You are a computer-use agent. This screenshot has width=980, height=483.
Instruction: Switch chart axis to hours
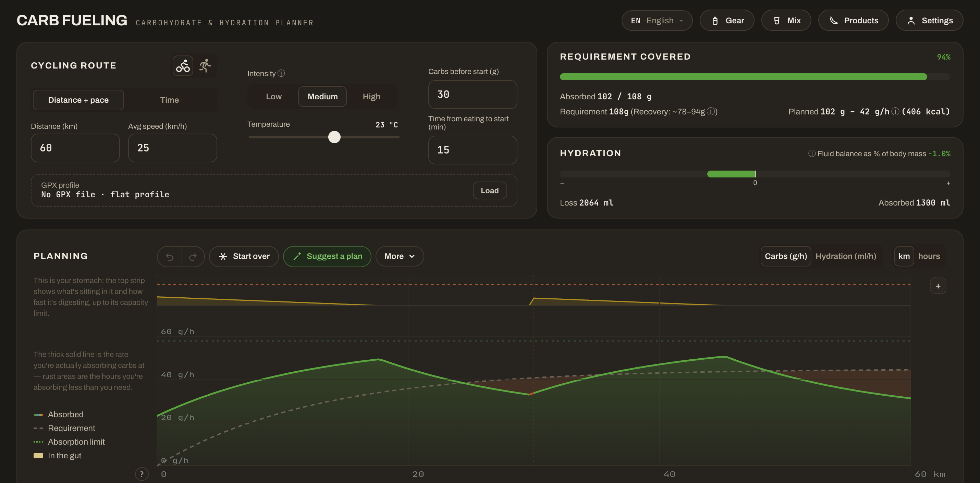pos(929,256)
